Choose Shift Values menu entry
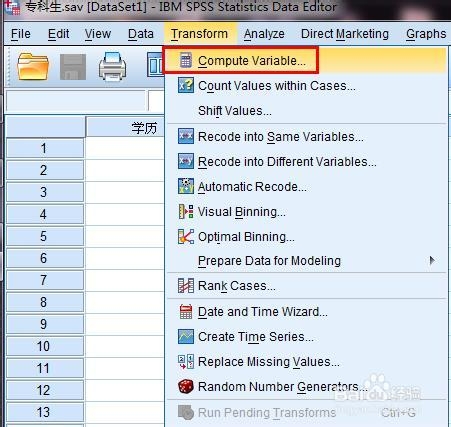451x427 pixels. click(x=235, y=111)
